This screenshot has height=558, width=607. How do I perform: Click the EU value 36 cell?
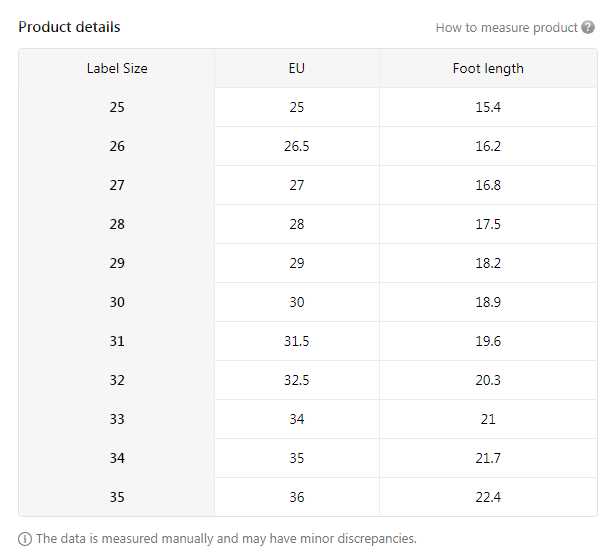[296, 497]
